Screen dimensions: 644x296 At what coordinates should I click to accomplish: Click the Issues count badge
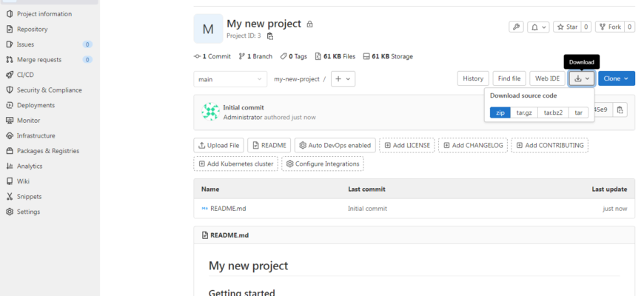pyautogui.click(x=87, y=44)
